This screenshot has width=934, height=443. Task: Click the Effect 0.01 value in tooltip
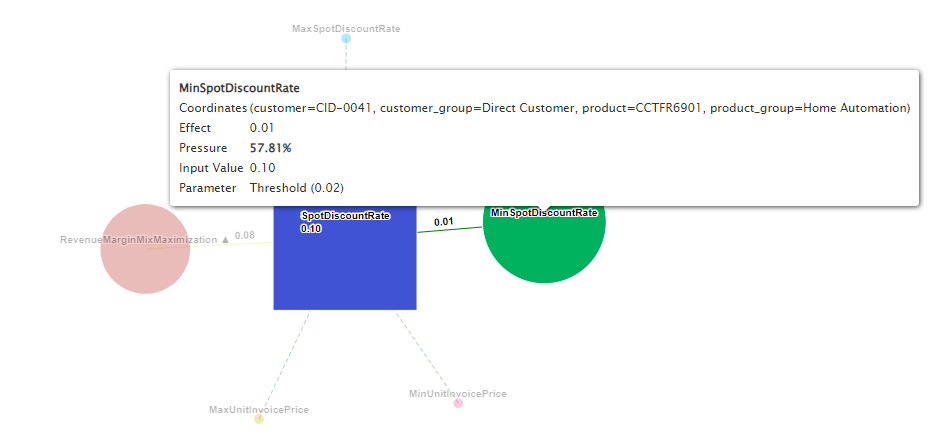coord(261,128)
